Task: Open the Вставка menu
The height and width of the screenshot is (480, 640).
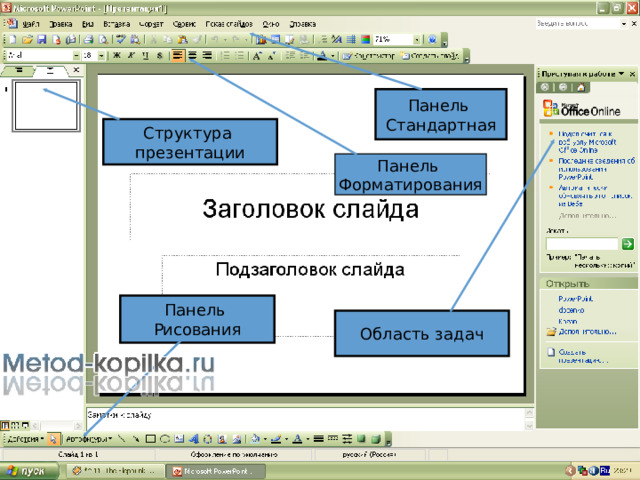Action: (x=117, y=24)
